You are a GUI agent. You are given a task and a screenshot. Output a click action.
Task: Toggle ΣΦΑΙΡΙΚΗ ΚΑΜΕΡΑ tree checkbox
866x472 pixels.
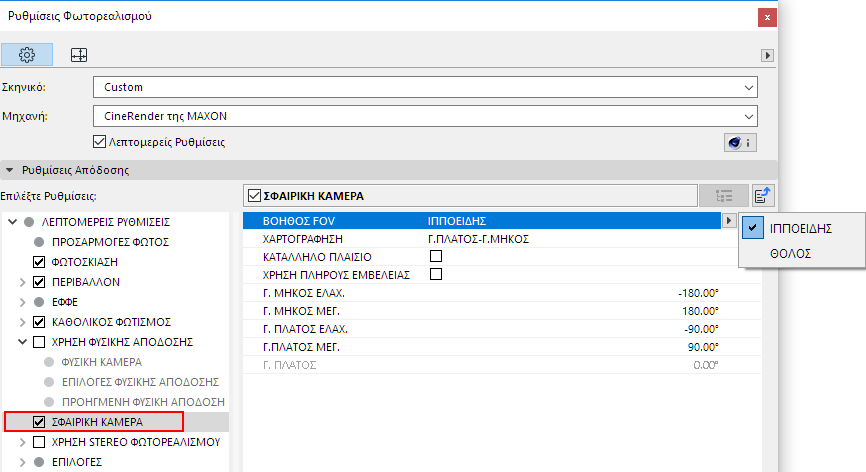pyautogui.click(x=39, y=422)
